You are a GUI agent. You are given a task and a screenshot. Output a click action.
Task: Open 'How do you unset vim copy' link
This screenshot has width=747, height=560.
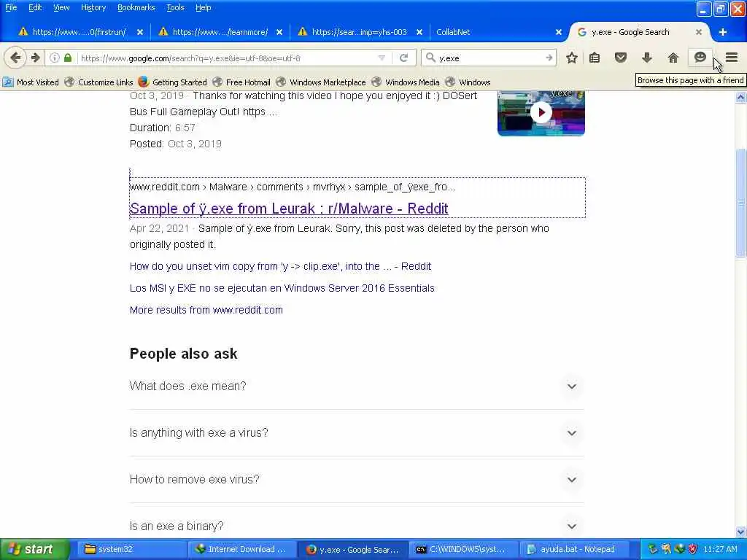tap(280, 266)
